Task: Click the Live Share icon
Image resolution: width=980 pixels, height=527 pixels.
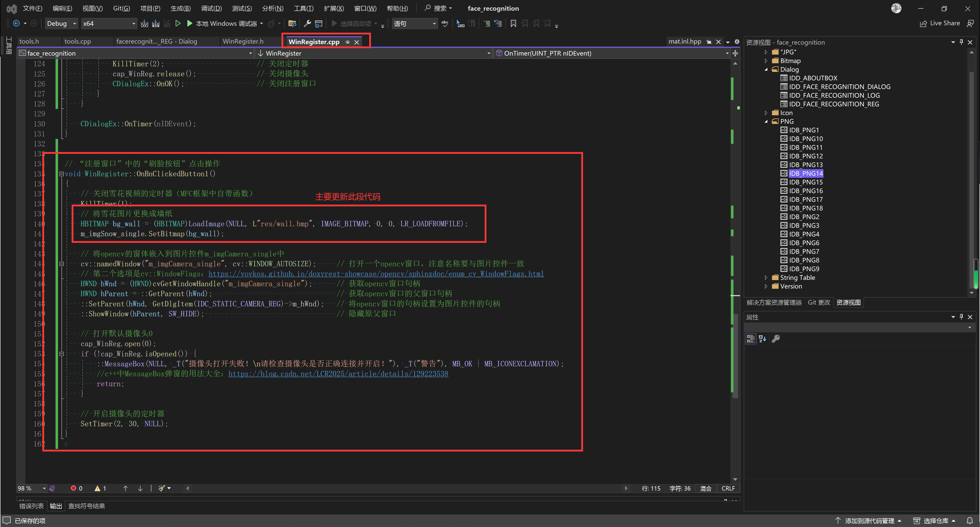Action: (x=923, y=24)
